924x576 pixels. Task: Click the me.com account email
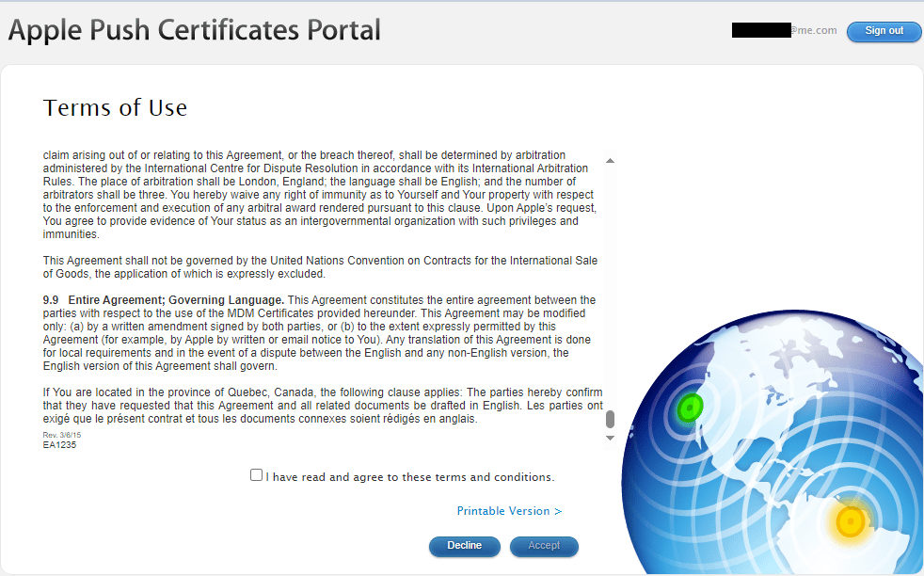(784, 30)
